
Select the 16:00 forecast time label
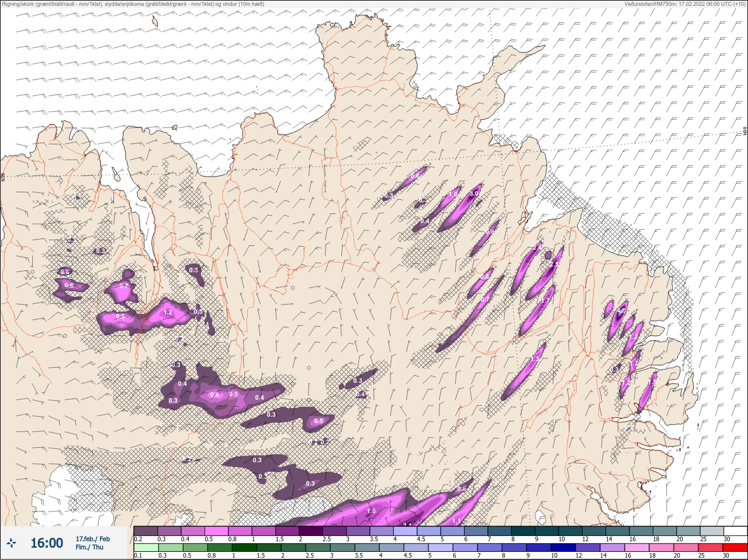47,543
